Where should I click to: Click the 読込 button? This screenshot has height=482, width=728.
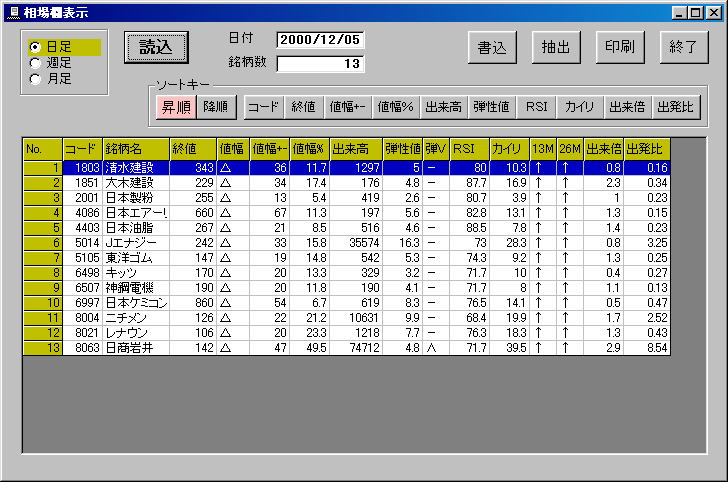tap(156, 47)
